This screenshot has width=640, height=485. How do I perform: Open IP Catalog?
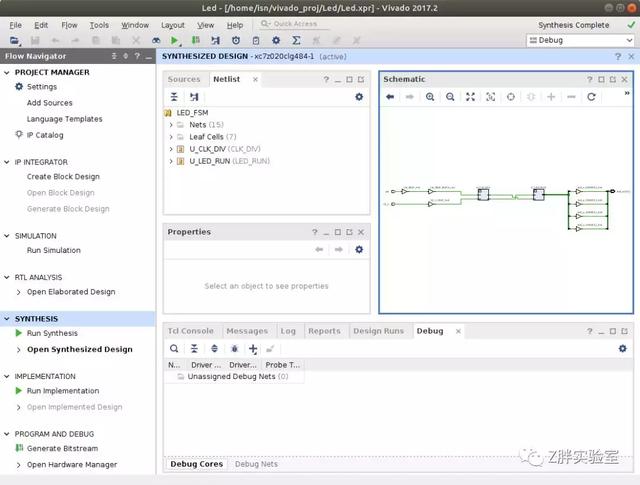pyautogui.click(x=45, y=135)
